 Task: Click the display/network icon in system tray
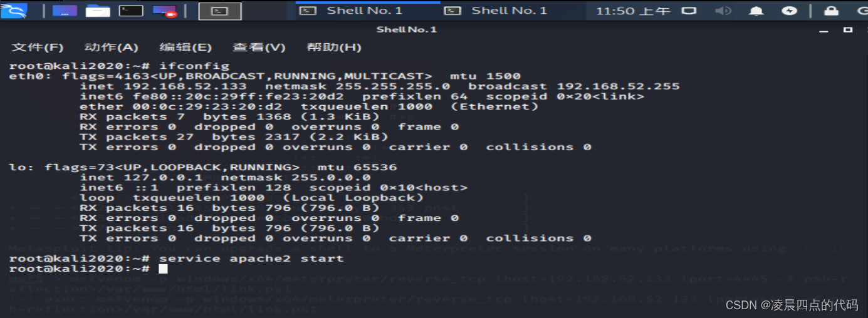point(689,11)
